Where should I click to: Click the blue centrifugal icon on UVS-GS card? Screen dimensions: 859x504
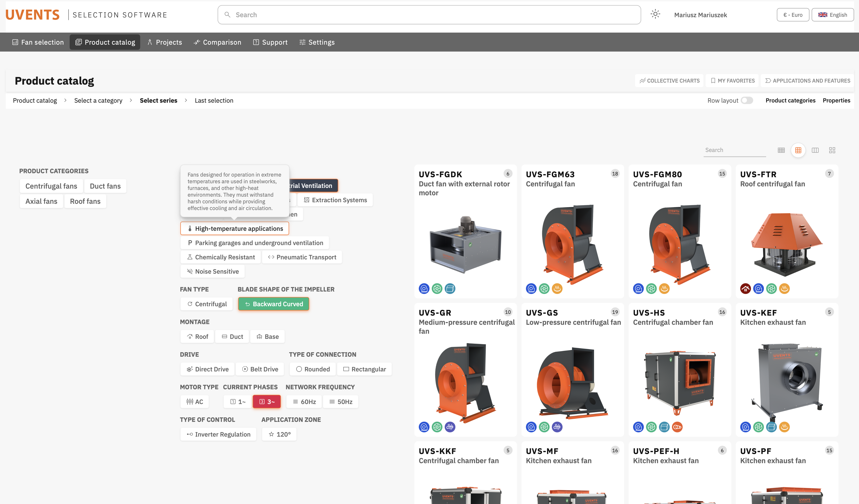coord(531,427)
